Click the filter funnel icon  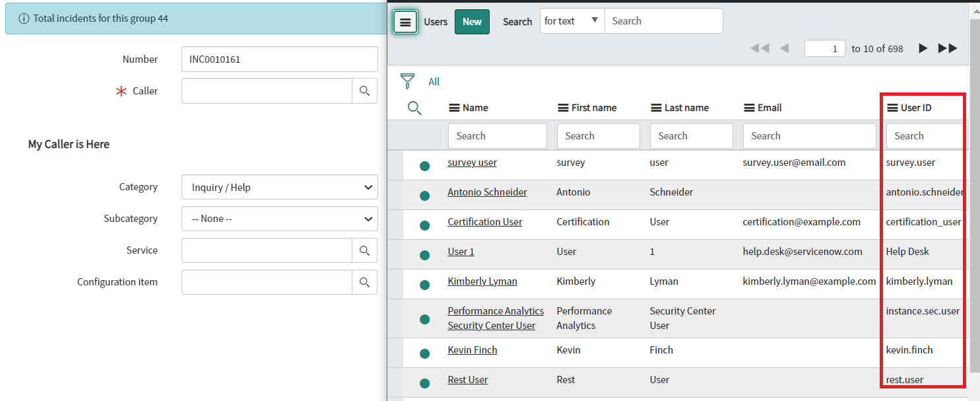(x=408, y=81)
